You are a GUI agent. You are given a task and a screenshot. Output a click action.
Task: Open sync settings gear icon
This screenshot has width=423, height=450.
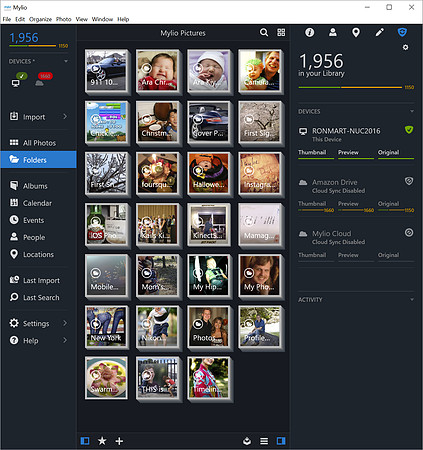point(405,47)
